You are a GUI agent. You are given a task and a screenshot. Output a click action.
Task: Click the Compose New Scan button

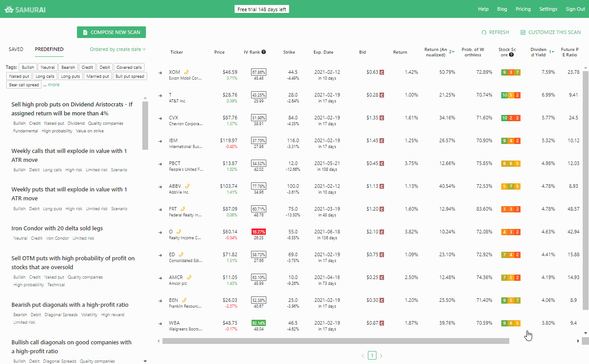click(x=111, y=32)
